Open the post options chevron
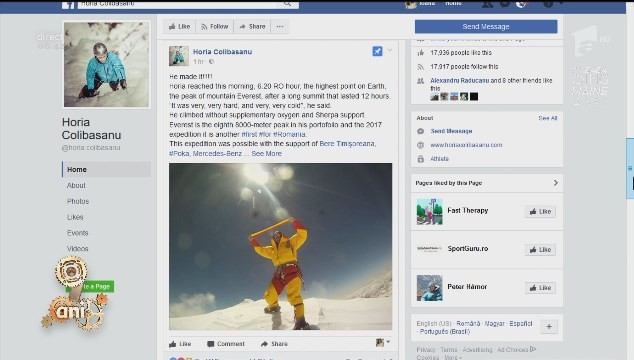634x360 pixels. point(390,51)
